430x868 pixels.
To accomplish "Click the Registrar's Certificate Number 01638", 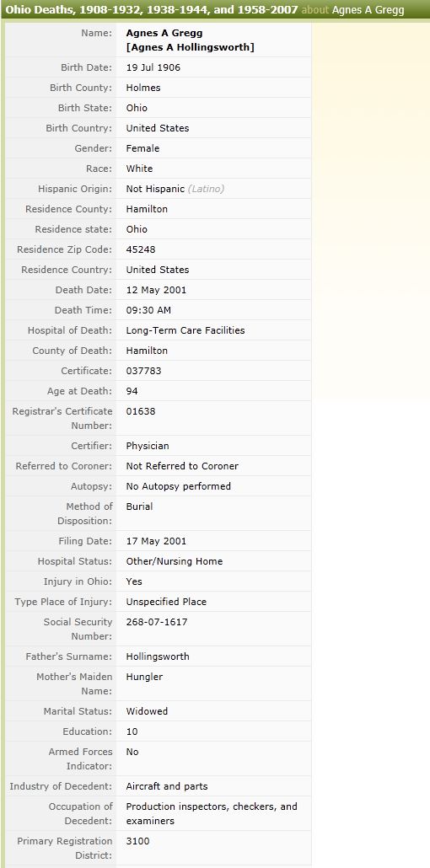I will click(x=141, y=411).
